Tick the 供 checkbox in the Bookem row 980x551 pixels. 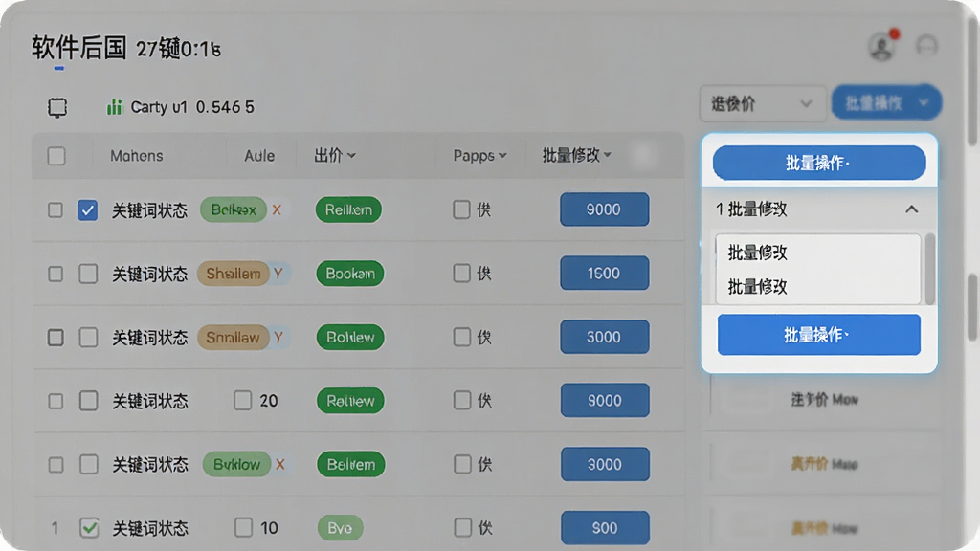(462, 273)
